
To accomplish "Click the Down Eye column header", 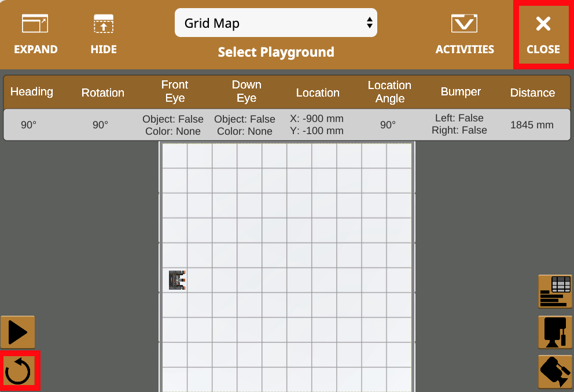I will (x=246, y=91).
